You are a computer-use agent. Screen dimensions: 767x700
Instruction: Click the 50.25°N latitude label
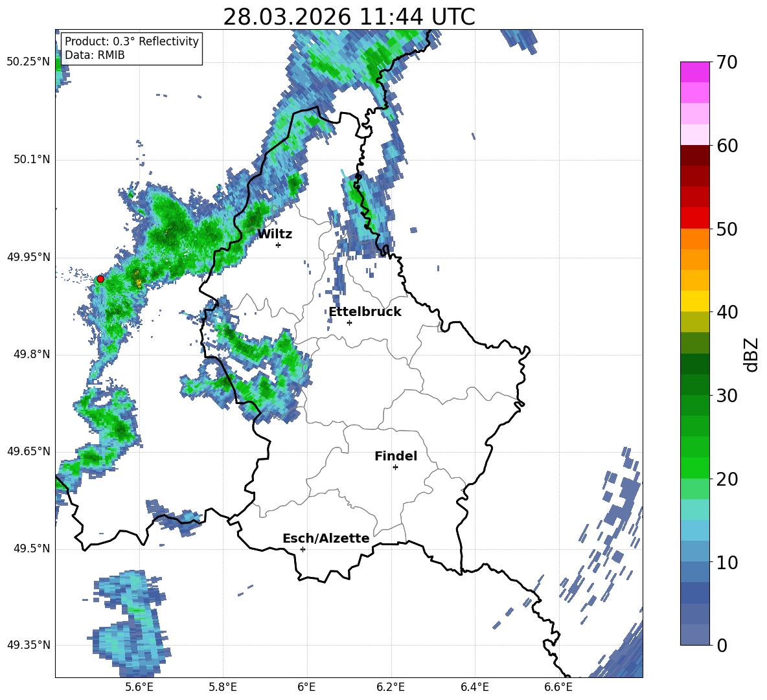tap(29, 62)
